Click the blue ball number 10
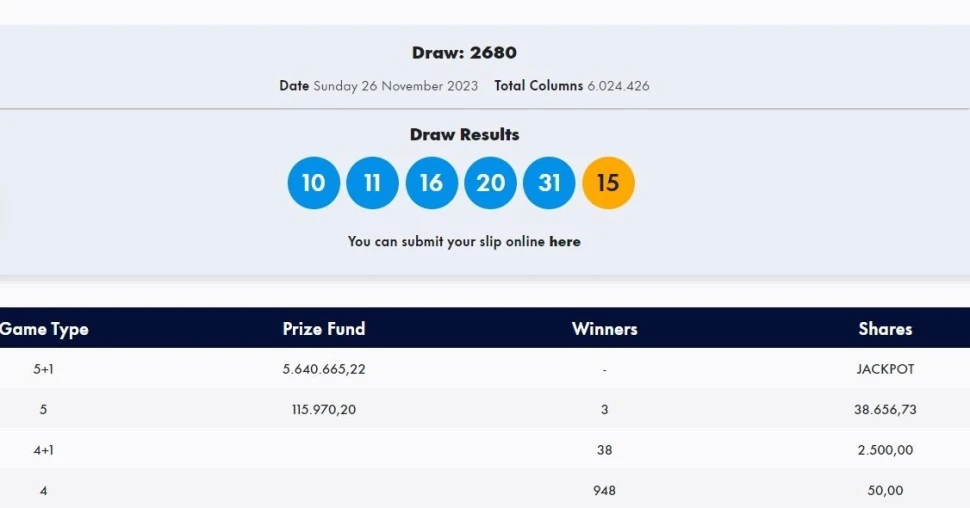This screenshot has width=970, height=508. 314,183
